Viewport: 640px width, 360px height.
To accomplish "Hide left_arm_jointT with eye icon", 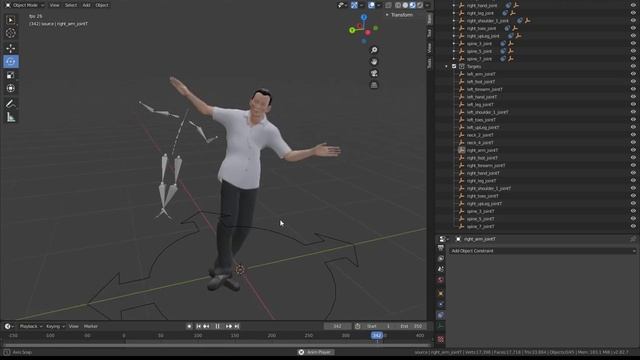I will click(633, 74).
